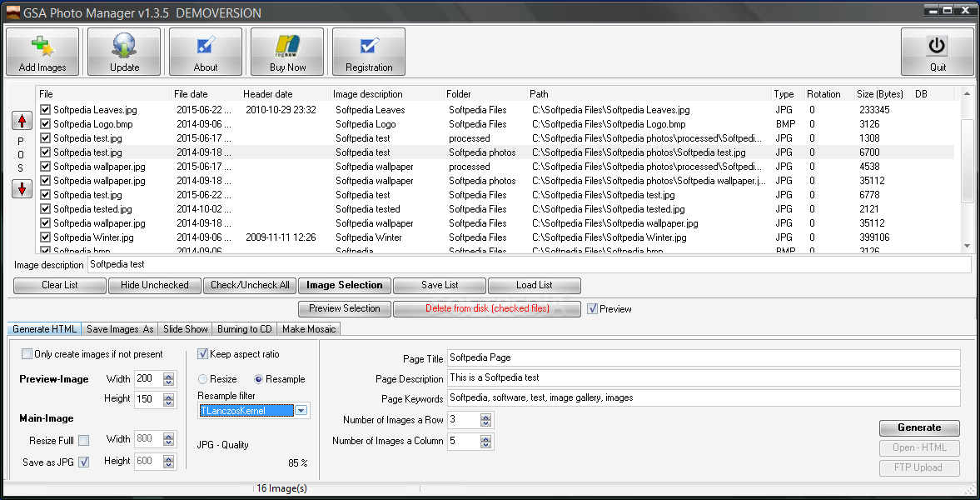Adjust Number of Images a Row stepper
Screen dimensions: 980x500
click(x=485, y=421)
